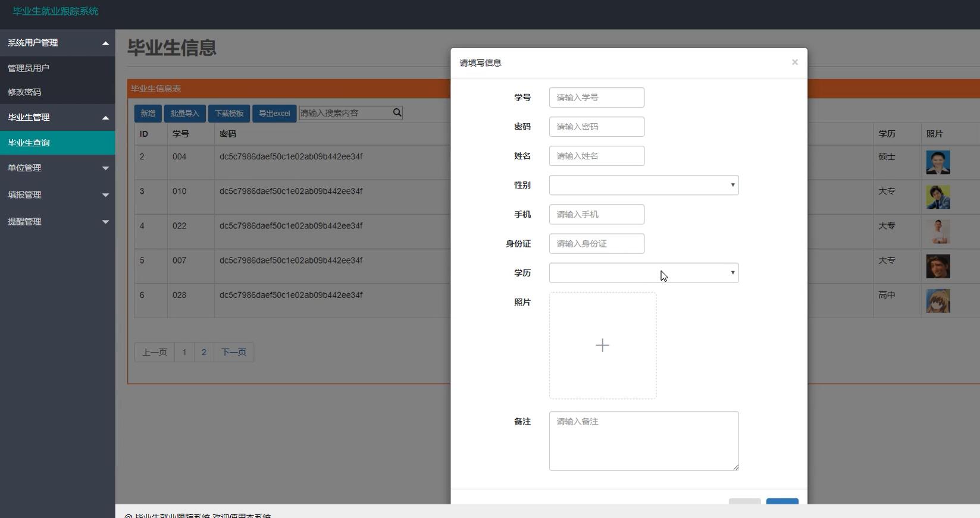The width and height of the screenshot is (980, 518).
Task: Open the 学历 dropdown in the form
Action: 643,273
